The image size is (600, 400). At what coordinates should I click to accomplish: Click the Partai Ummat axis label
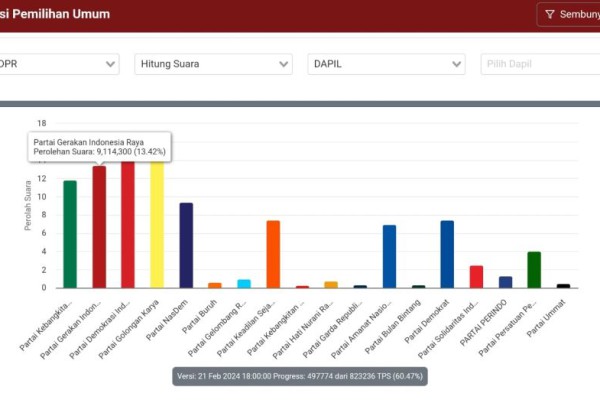tap(546, 318)
